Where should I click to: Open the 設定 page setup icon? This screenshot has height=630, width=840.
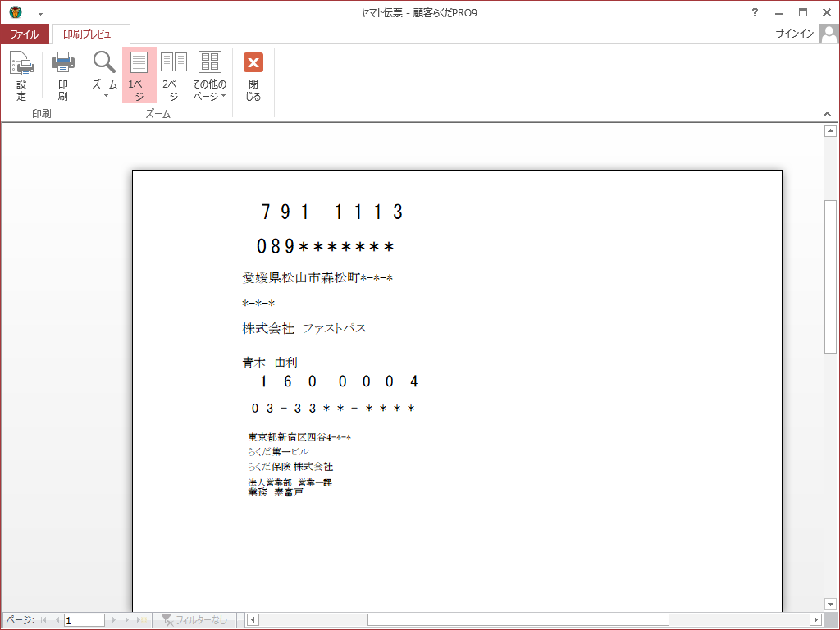click(21, 75)
